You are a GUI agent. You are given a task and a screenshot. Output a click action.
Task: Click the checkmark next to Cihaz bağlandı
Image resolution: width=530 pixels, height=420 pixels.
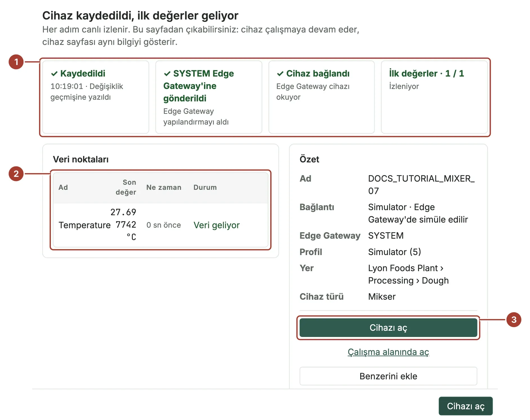tap(280, 74)
